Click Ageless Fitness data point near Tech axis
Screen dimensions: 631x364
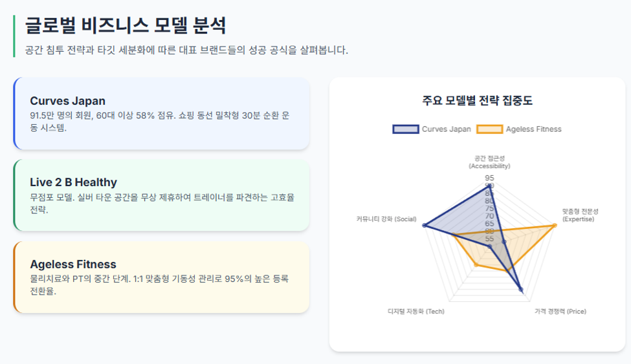coord(476,264)
